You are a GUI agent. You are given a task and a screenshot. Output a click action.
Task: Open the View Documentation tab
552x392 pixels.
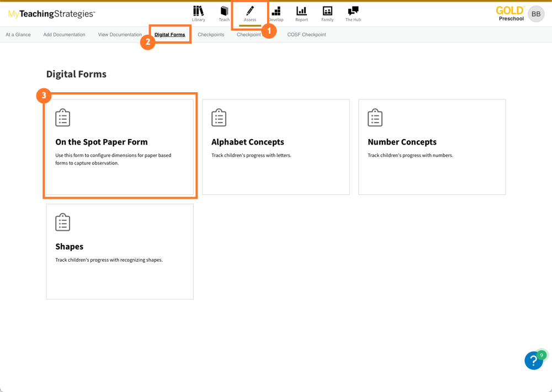tap(120, 35)
